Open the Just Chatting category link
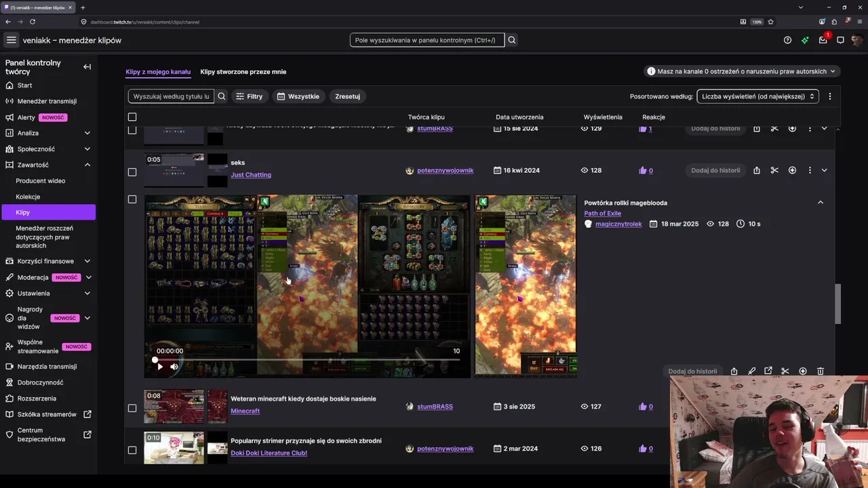 (251, 175)
